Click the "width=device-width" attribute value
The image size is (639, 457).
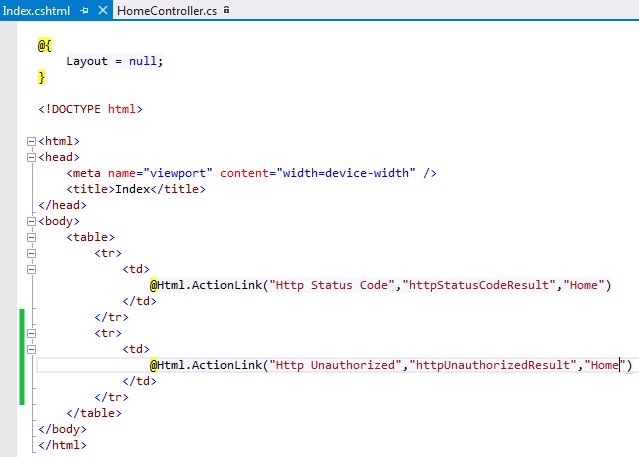(x=346, y=173)
